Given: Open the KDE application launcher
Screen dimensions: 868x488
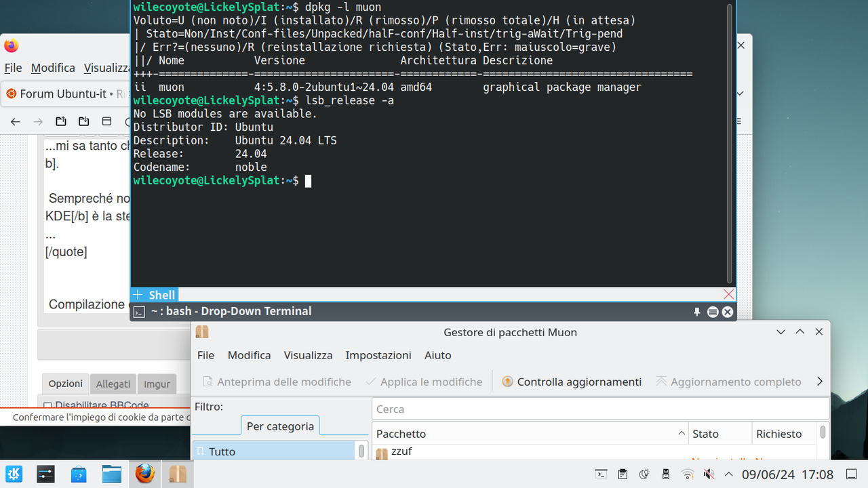Looking at the screenshot, I should click(x=14, y=474).
